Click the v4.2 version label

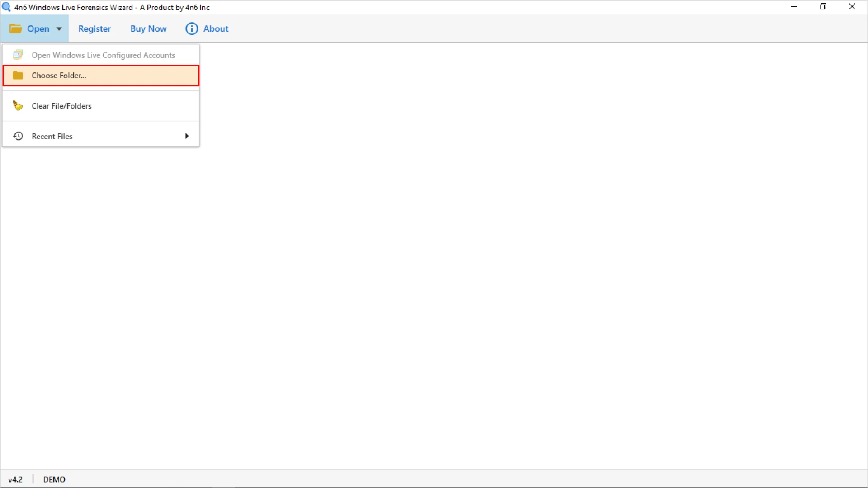click(x=16, y=479)
